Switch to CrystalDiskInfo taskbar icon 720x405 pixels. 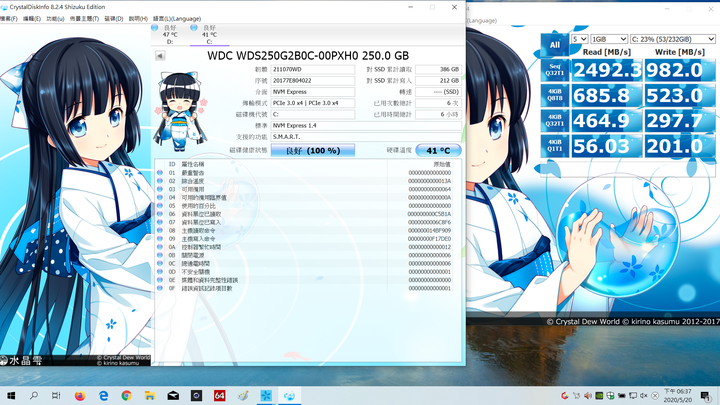click(289, 395)
